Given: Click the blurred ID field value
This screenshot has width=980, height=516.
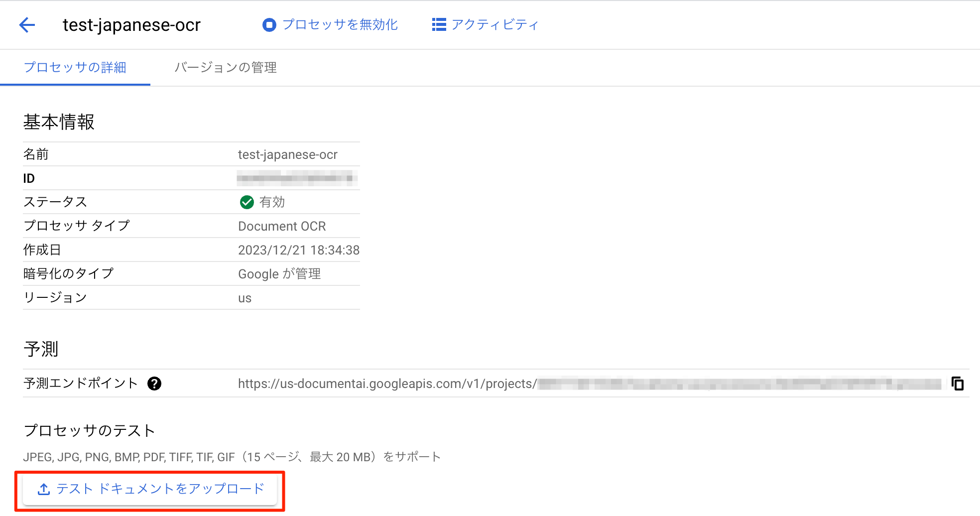Looking at the screenshot, I should click(x=297, y=178).
